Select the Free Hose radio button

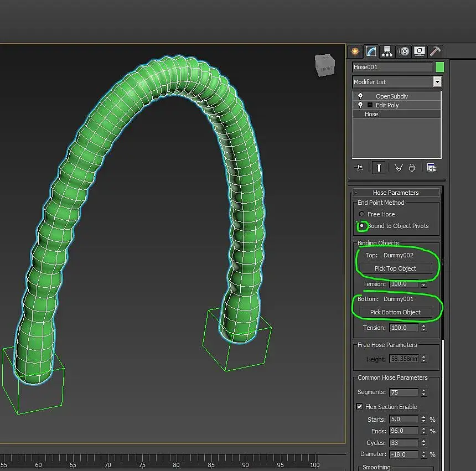[x=361, y=214]
